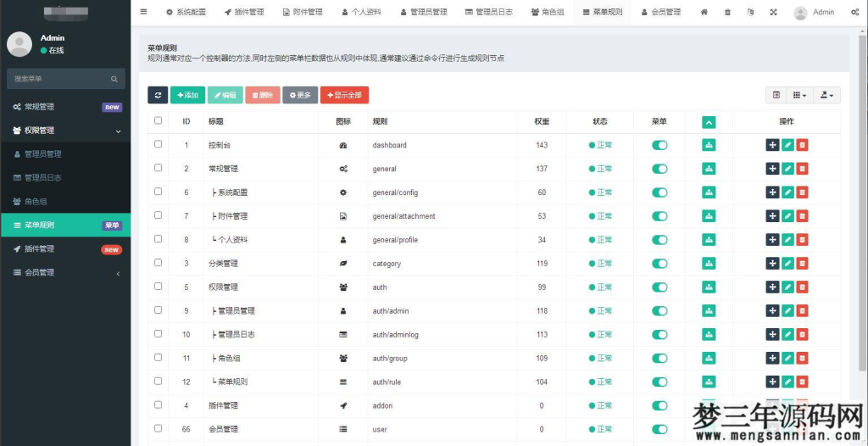The image size is (868, 446).
Task: Click the green 添加 button
Action: point(187,95)
